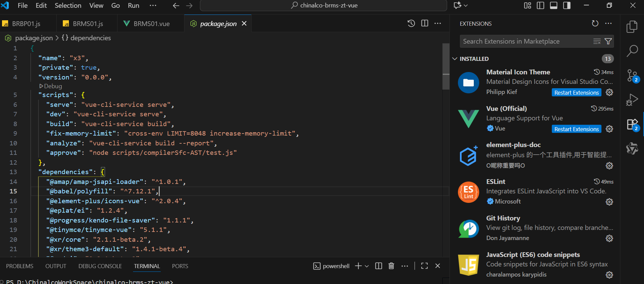Manage JavaScript (ES6) code snippets gear icon
This screenshot has height=284, width=644.
click(609, 275)
